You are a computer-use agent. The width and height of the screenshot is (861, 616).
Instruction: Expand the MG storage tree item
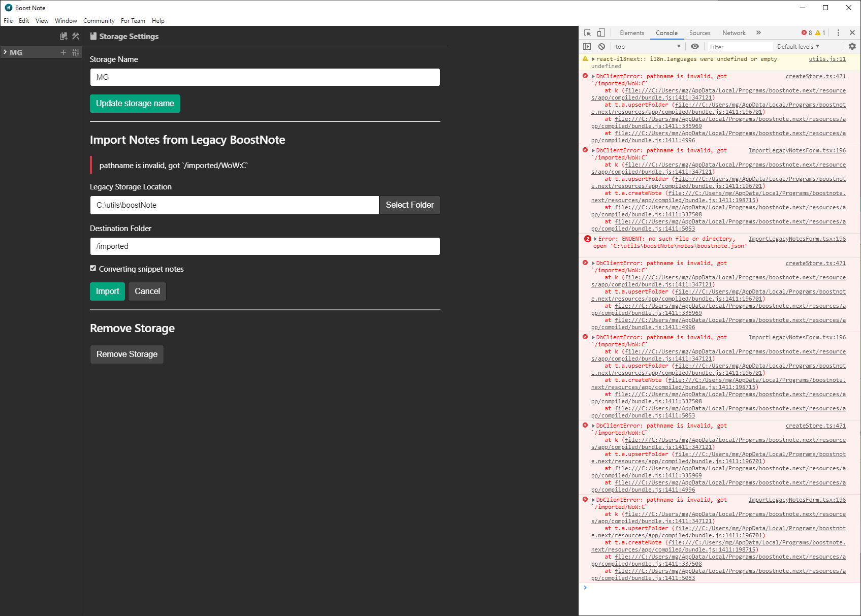coord(5,52)
